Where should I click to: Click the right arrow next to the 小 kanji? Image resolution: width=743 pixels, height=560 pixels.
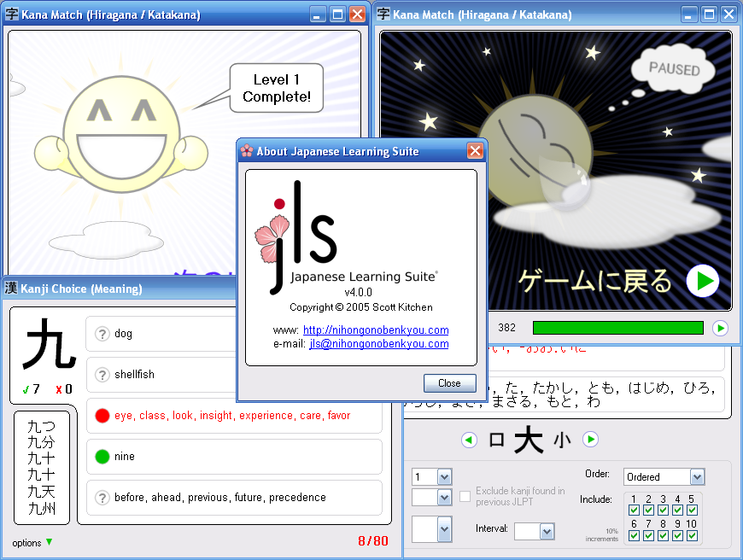[590, 439]
